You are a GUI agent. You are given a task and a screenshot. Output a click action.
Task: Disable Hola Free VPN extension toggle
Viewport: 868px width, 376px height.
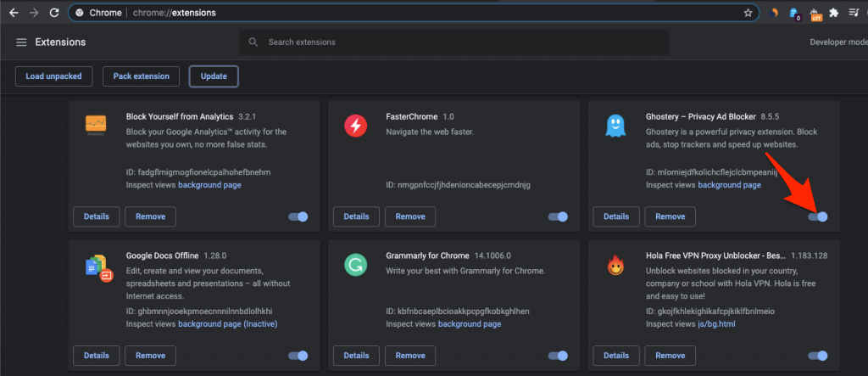(818, 356)
